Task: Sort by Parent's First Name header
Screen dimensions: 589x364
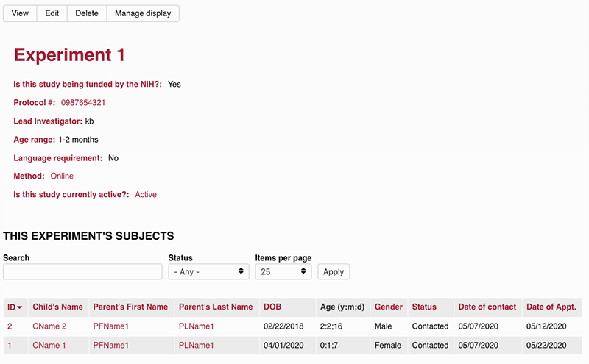Action: 130,307
